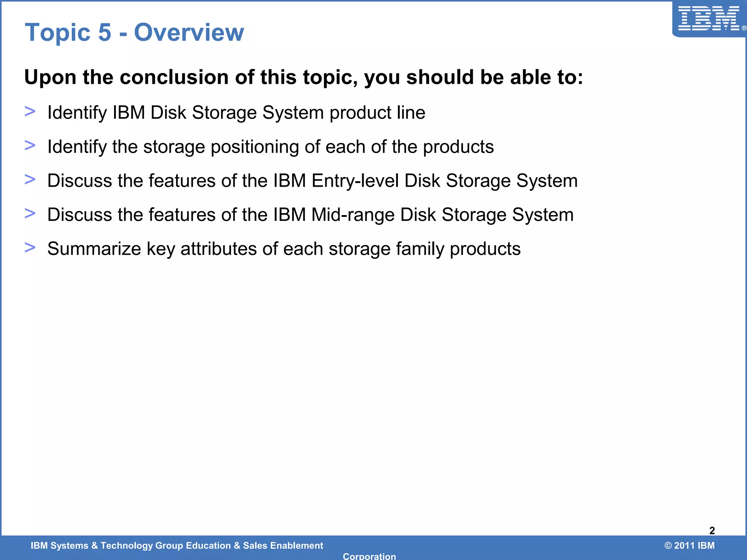Screen dimensions: 747x560
Task: Click the word 'Corporation' at the slide bottom
Action: coord(369,556)
